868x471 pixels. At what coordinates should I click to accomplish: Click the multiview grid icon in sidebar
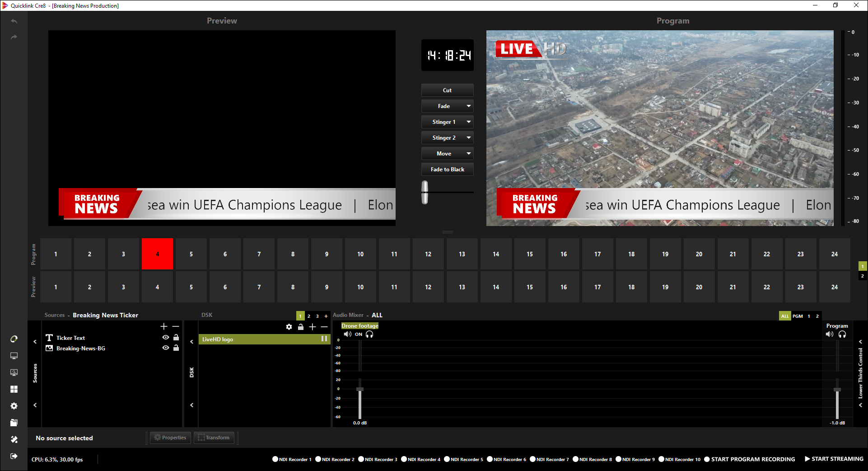(x=14, y=389)
